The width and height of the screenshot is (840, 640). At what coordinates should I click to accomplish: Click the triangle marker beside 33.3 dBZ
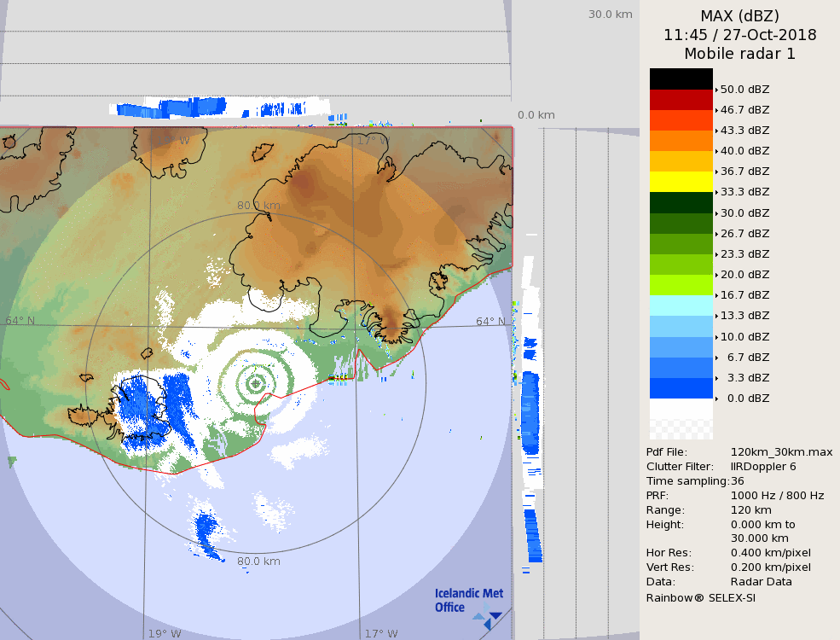716,192
